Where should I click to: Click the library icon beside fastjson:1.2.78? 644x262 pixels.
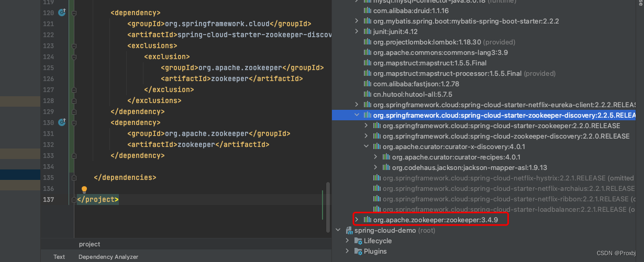pos(368,84)
